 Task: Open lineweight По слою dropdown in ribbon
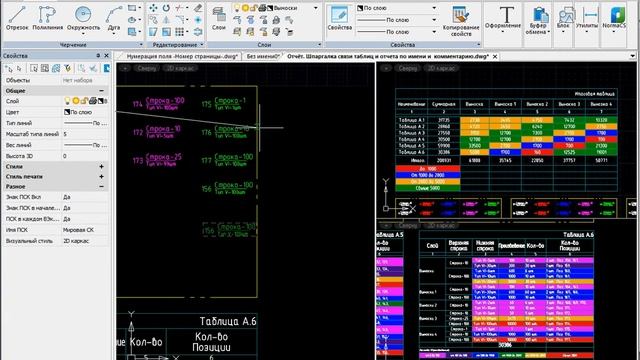coord(433,31)
